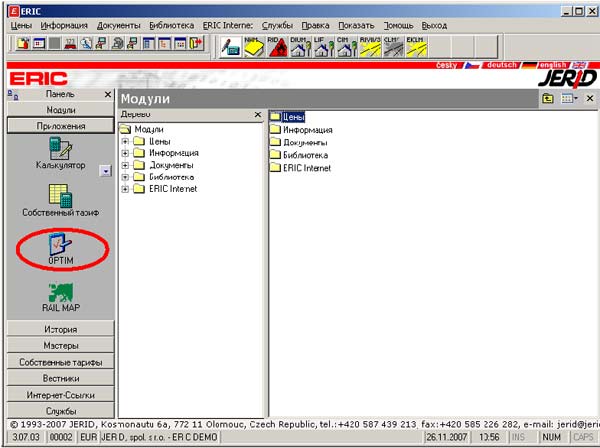Click the red 123 counter toolbar icon
This screenshot has height=448, width=600.
[x=70, y=44]
